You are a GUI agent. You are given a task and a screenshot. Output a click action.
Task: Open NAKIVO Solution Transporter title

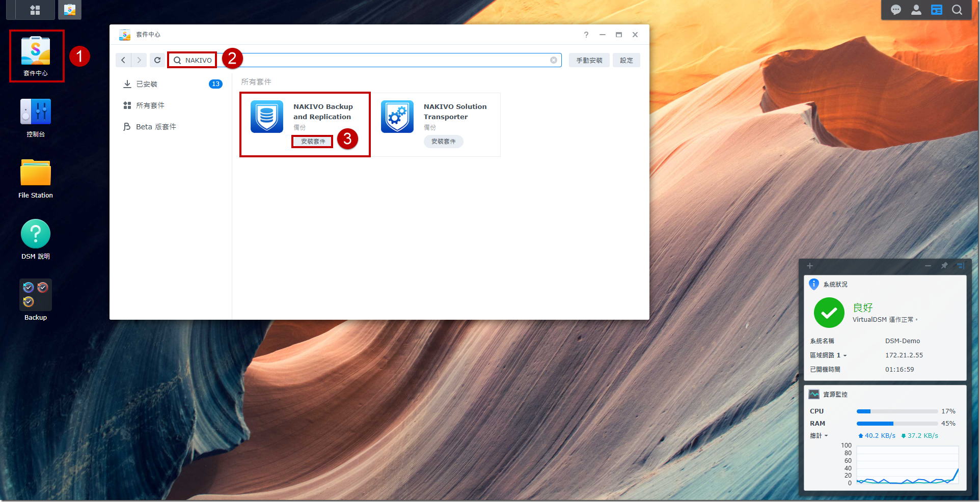coord(455,111)
